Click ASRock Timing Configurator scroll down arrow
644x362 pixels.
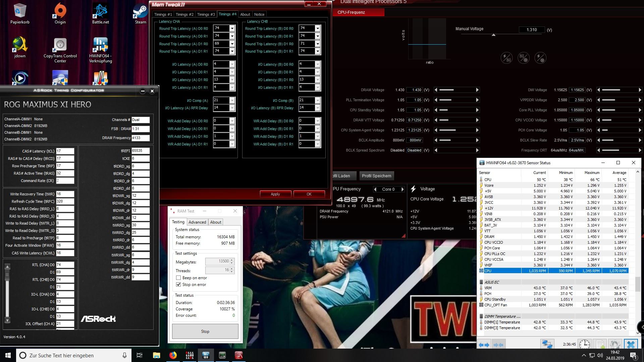pos(7,320)
